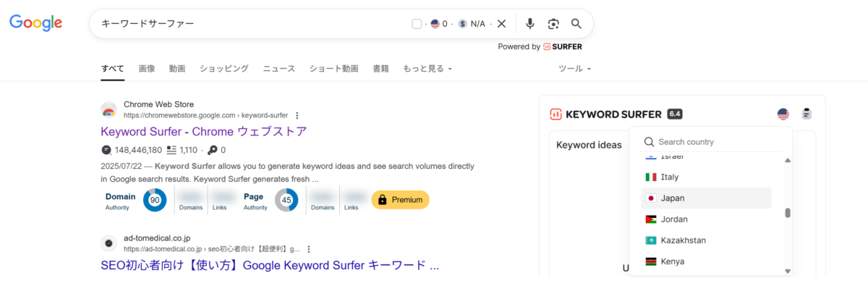
Task: Switch to the ショート動画 tab
Action: pos(334,69)
